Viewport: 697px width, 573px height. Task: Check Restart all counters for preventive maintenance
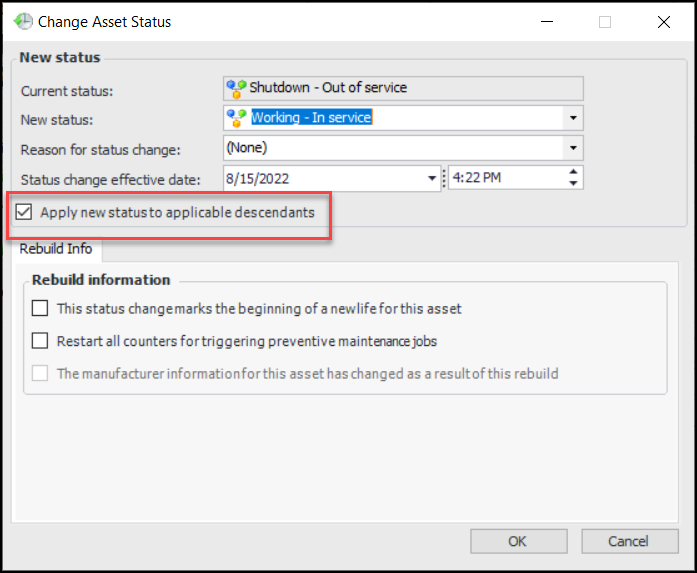tap(40, 341)
